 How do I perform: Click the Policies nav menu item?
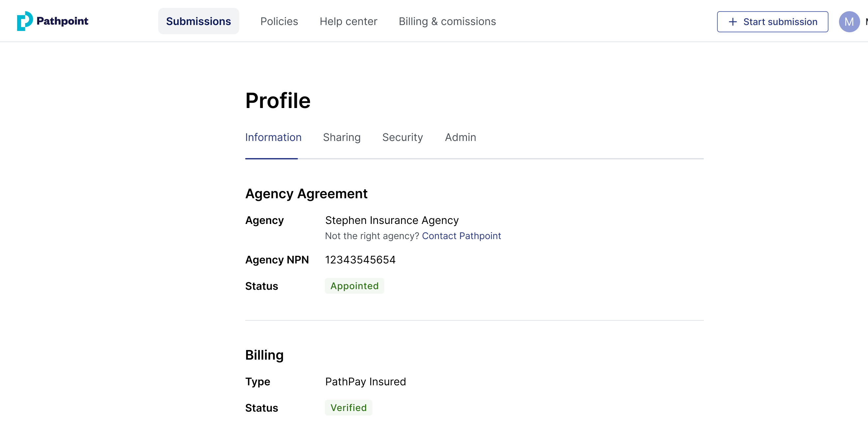(279, 21)
